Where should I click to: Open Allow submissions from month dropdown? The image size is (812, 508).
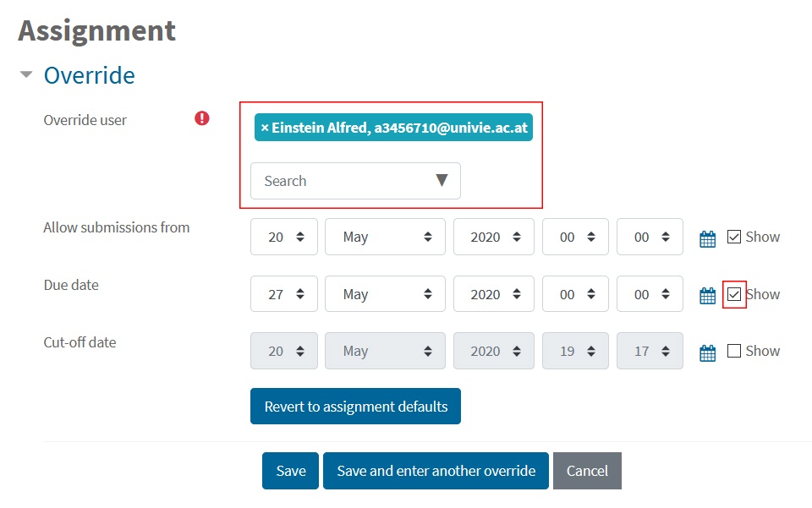tap(385, 237)
